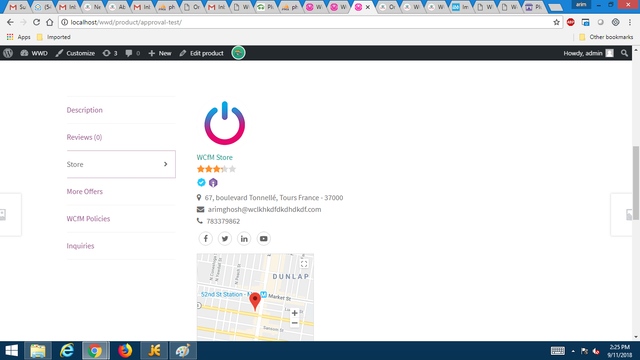The height and width of the screenshot is (360, 640).
Task: Open File Explorer from the taskbar
Action: pyautogui.click(x=38, y=351)
